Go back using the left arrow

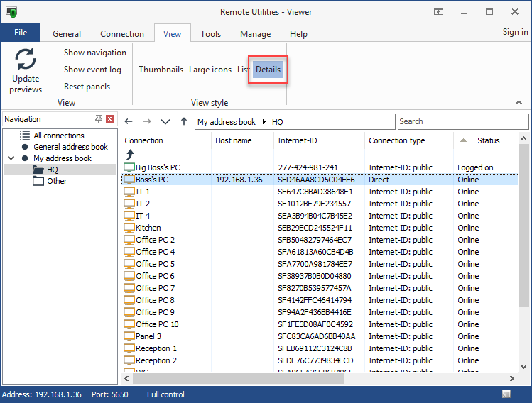click(x=129, y=121)
